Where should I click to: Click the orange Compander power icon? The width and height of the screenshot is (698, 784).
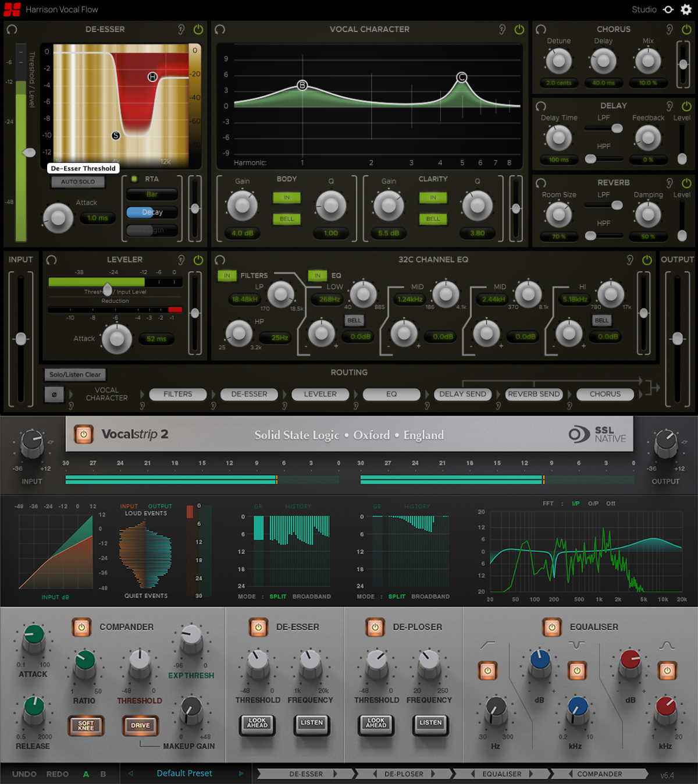coord(81,627)
